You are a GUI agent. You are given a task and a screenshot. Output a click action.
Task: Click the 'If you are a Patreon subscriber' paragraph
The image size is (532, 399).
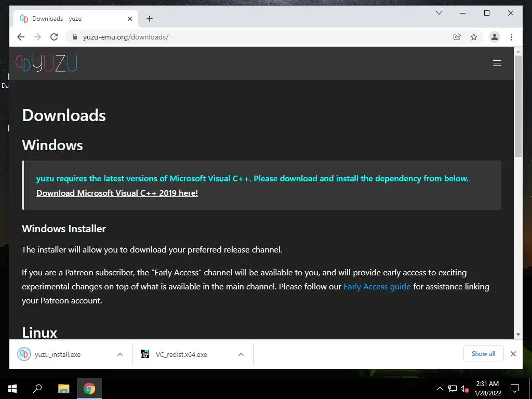click(256, 287)
